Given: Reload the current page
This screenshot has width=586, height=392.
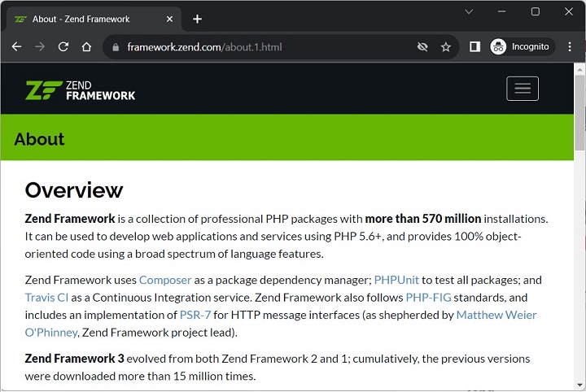Looking at the screenshot, I should click(63, 47).
